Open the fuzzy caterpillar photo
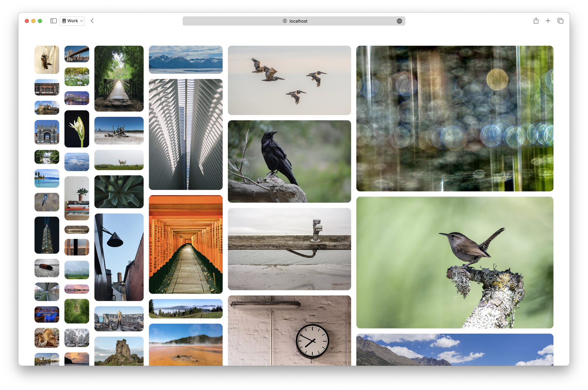The image size is (588, 390). [47, 268]
